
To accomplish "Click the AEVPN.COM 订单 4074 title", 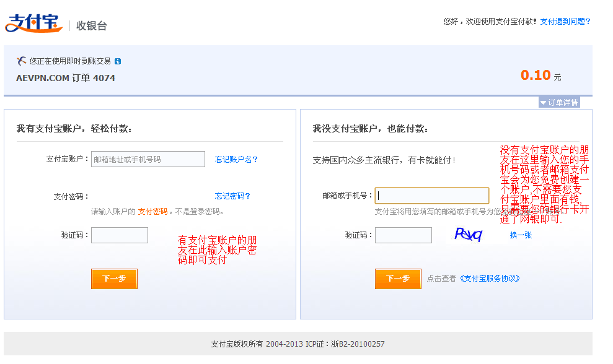I will coord(66,78).
